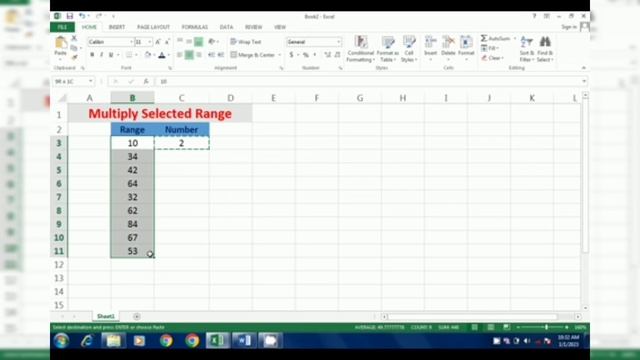Toggle Underline formatting
This screenshot has height=360, width=640.
111,55
